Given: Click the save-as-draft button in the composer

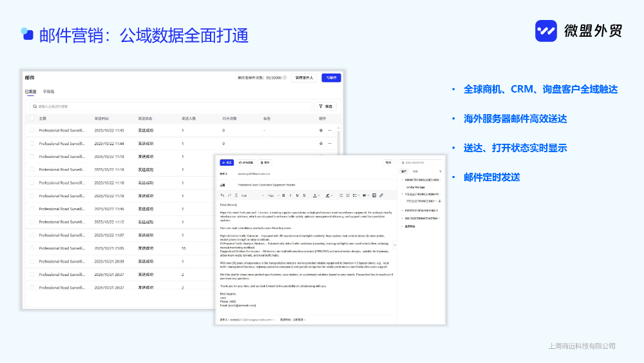Looking at the screenshot, I should click(x=246, y=162).
